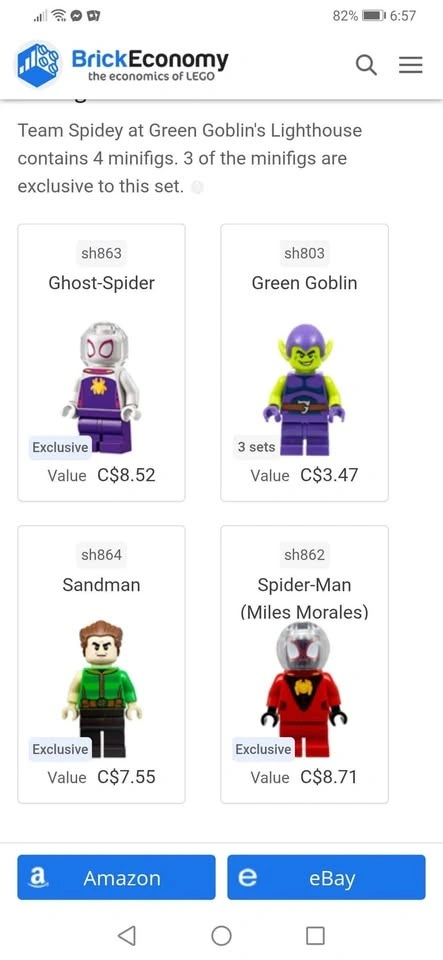Tap the Android back triangle
Image resolution: width=443 pixels, height=960 pixels.
[x=126, y=935]
